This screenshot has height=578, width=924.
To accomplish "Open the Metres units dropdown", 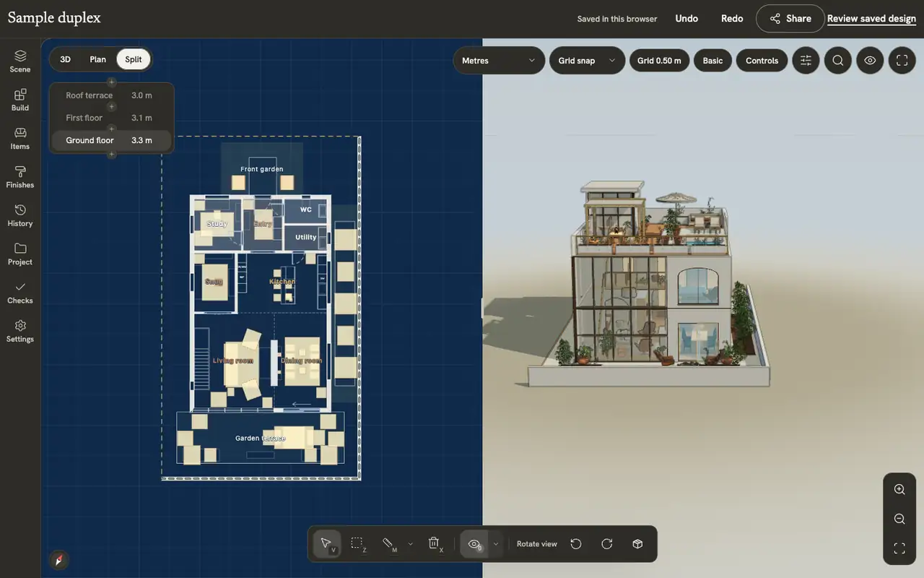I will click(499, 61).
